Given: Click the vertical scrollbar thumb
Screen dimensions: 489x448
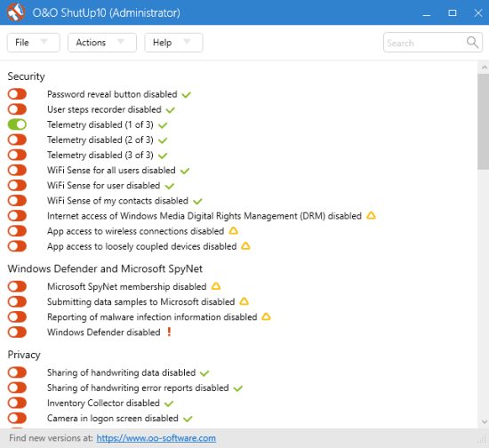Looking at the screenshot, I should [483, 122].
